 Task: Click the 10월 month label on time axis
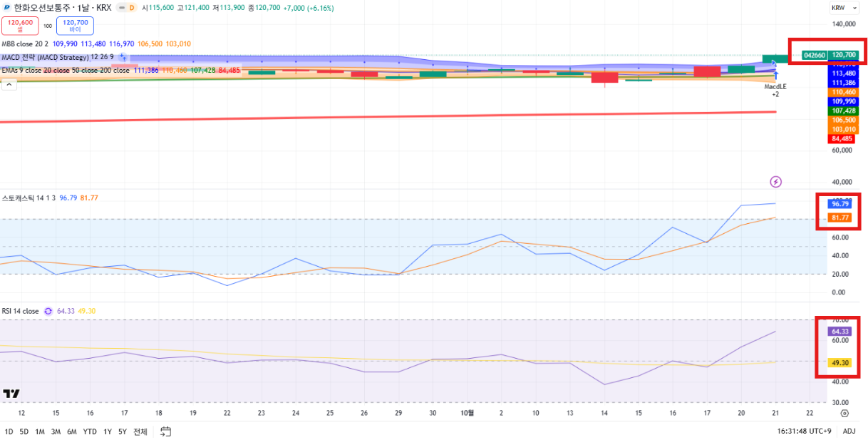pyautogui.click(x=467, y=413)
